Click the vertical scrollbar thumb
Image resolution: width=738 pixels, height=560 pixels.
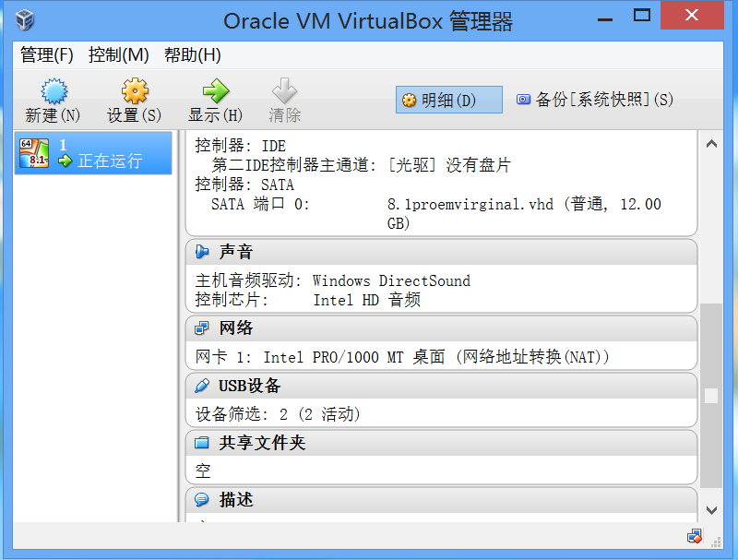tap(711, 396)
